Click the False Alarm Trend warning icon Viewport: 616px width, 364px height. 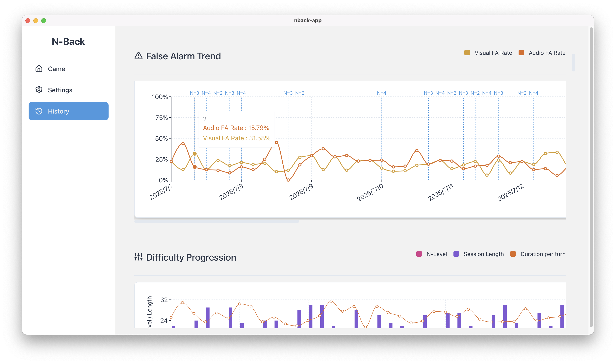point(139,56)
